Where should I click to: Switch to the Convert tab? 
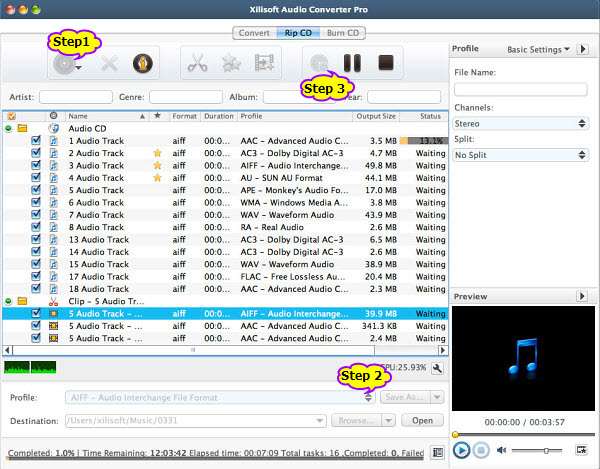coord(254,33)
